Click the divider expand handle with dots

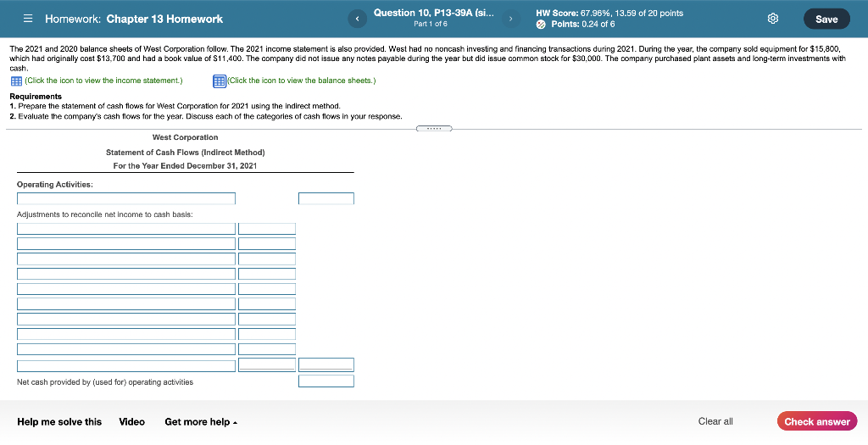(434, 129)
